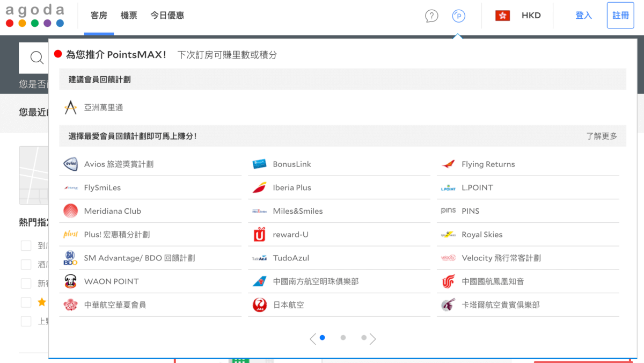Click the 註冊 register button

620,16
